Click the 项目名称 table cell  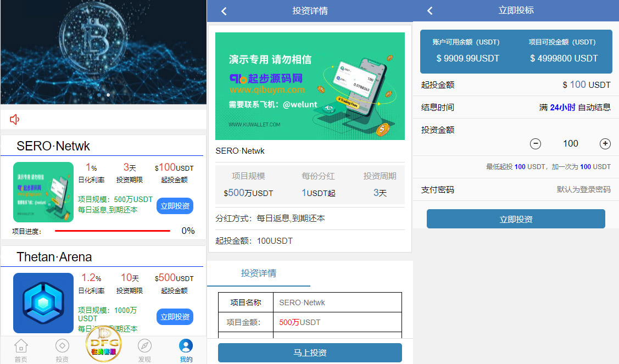[246, 303]
